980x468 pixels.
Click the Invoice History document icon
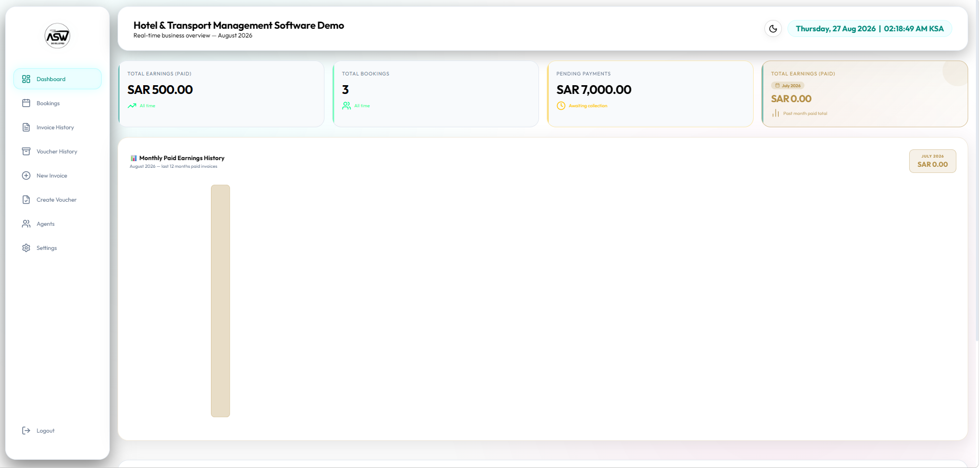coord(26,127)
